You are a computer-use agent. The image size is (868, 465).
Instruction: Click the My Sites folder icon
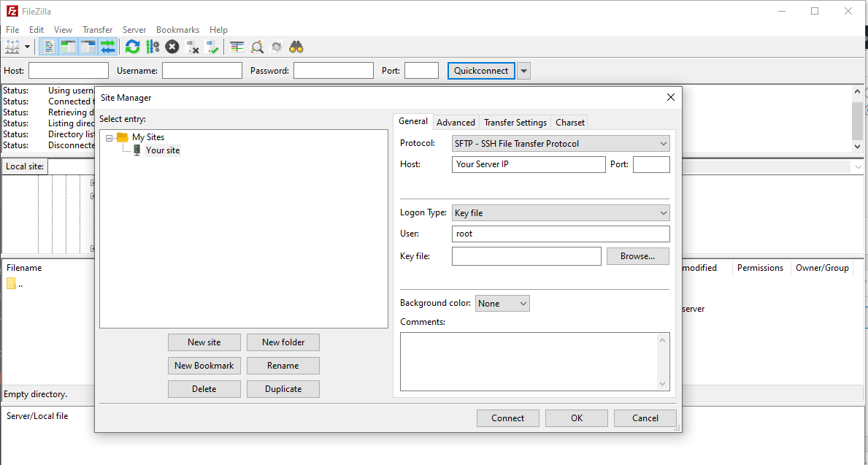(x=123, y=137)
